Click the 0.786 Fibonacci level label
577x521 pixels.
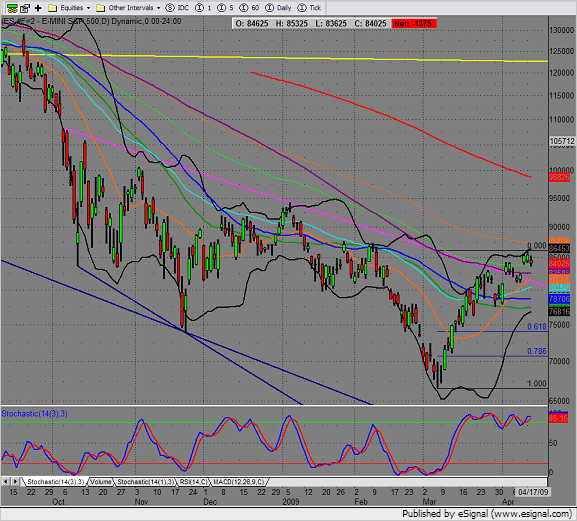pos(537,351)
